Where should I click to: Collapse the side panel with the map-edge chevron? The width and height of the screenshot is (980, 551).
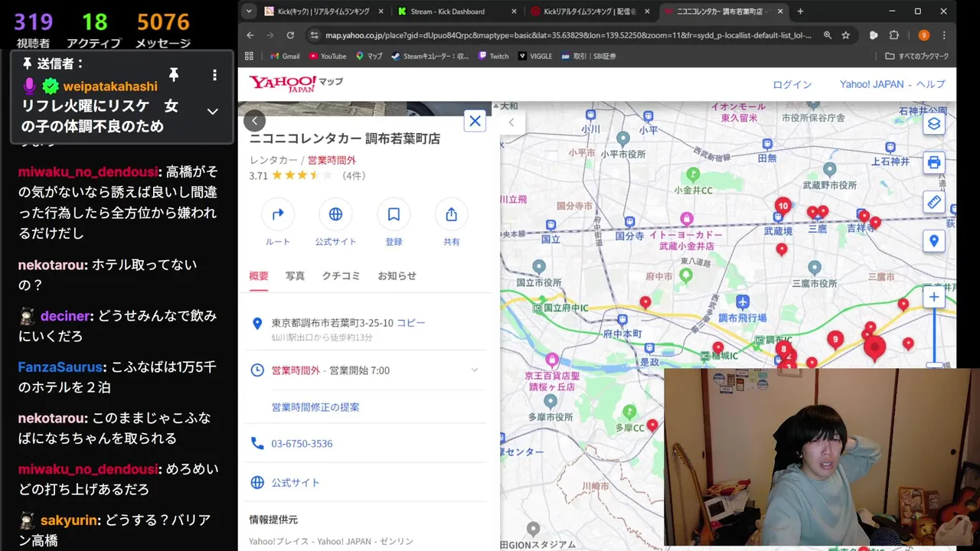coord(511,122)
